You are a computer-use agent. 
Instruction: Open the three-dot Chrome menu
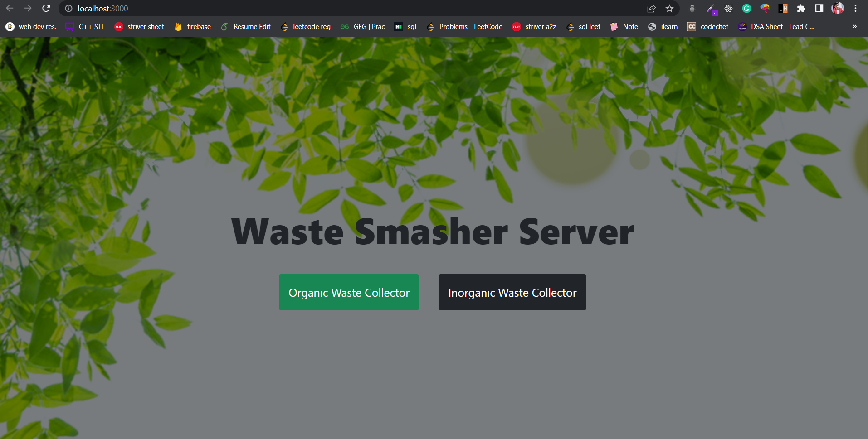tap(855, 8)
